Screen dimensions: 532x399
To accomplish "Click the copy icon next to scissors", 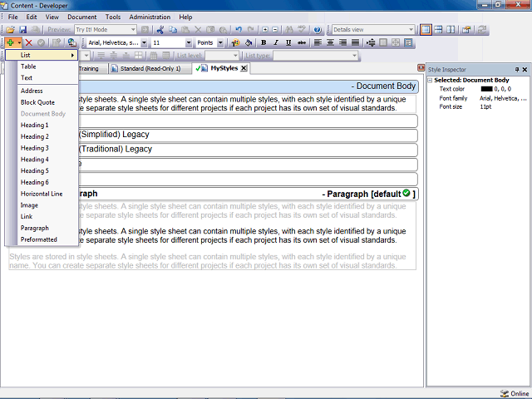I will 173,30.
